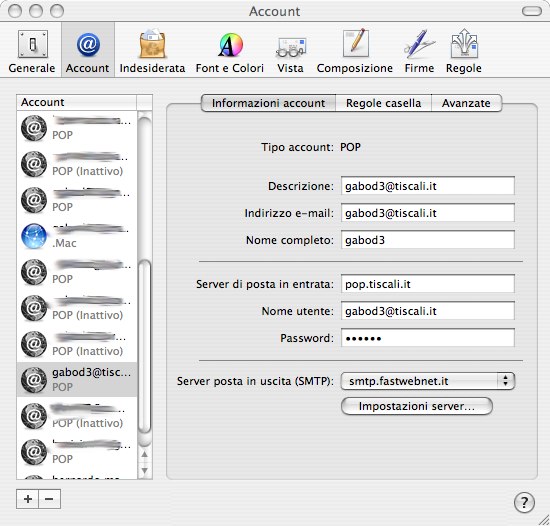Click the toolbar toggle pill button in title bar
The image size is (550, 526).
(532, 12)
